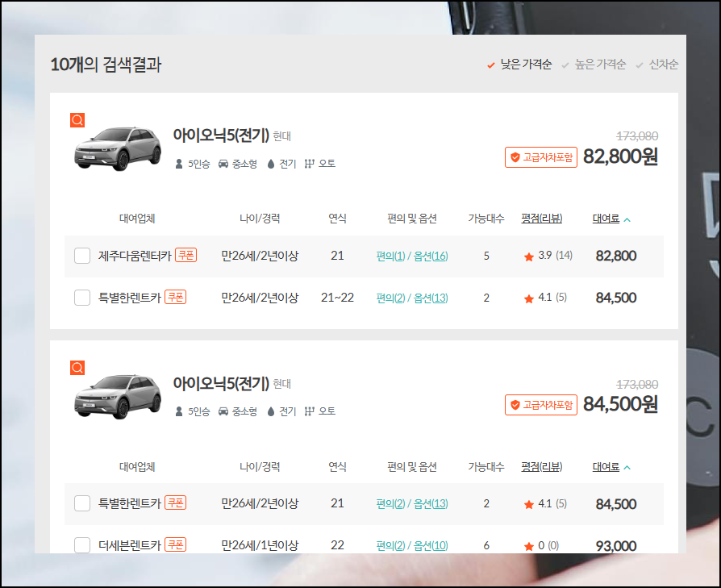The width and height of the screenshot is (721, 588).
Task: Click the 5인승 person icon on the first card
Action: 179,164
